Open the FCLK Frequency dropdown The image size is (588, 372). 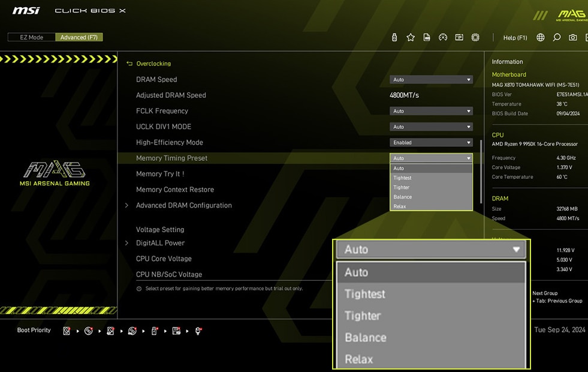point(431,111)
